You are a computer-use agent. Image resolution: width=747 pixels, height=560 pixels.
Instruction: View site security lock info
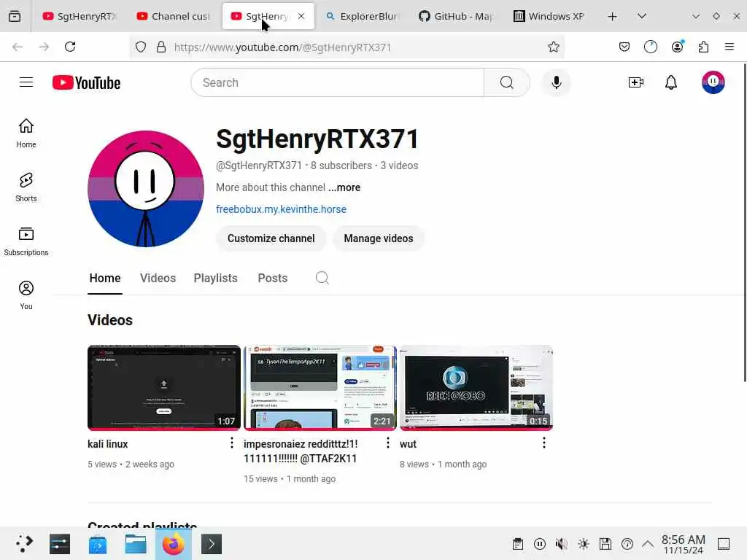point(161,47)
